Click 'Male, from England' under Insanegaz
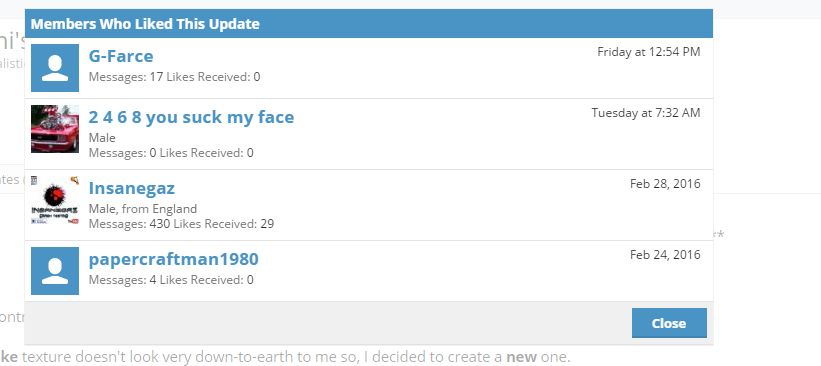This screenshot has width=821, height=366. (143, 209)
